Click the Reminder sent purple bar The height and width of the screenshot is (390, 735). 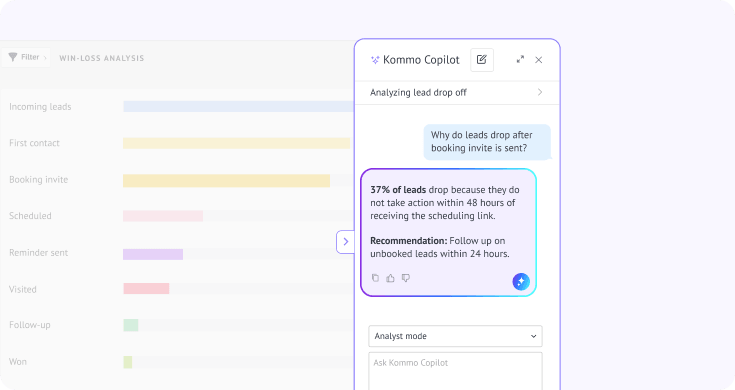pyautogui.click(x=153, y=254)
